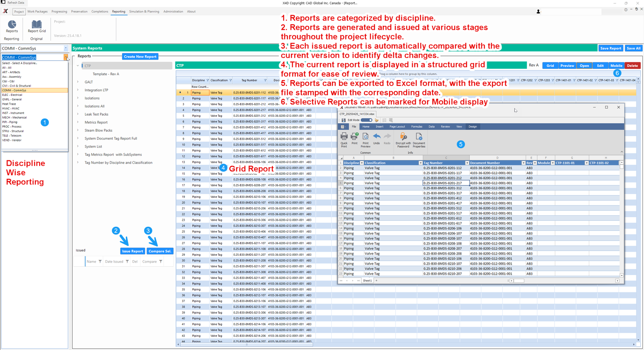The width and height of the screenshot is (644, 350).
Task: Expand the System List node
Action: (x=78, y=146)
